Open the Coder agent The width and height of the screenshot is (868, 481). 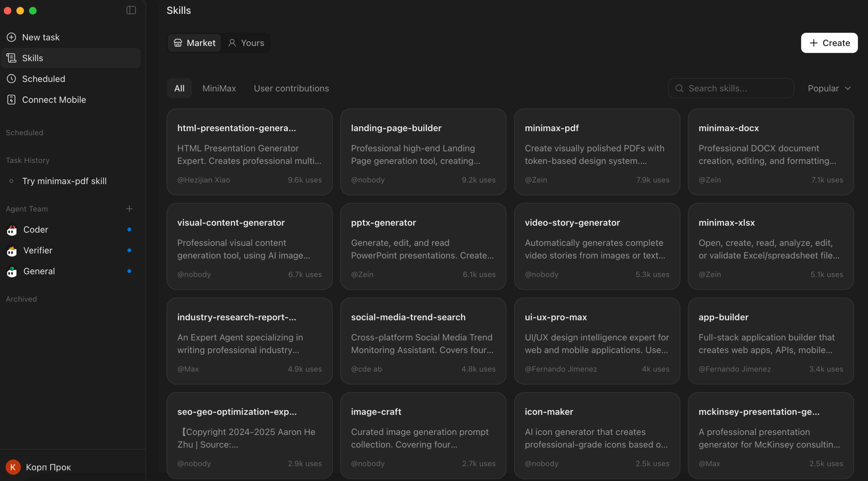click(x=71, y=230)
